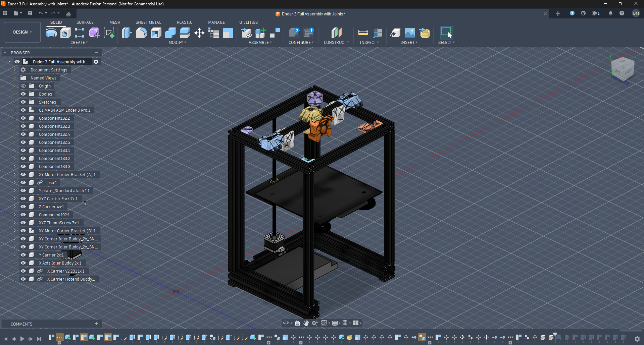Click the Insert Canvas image icon

(410, 33)
